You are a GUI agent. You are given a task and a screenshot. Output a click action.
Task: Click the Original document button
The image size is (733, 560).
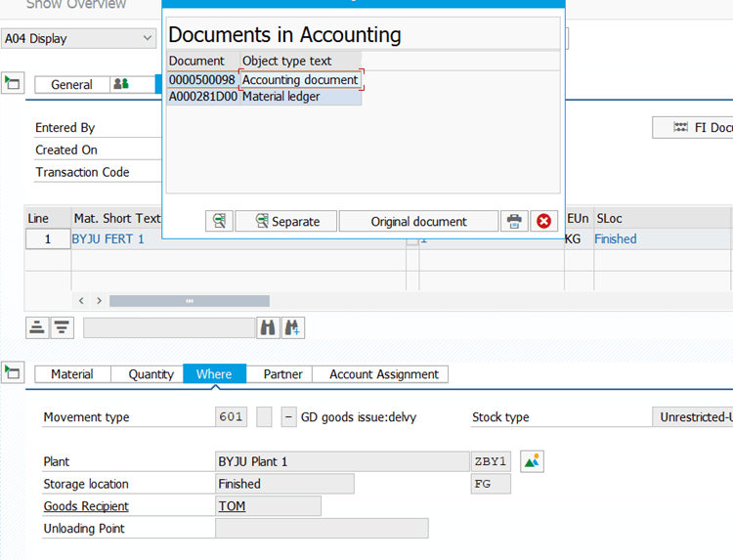(x=418, y=221)
